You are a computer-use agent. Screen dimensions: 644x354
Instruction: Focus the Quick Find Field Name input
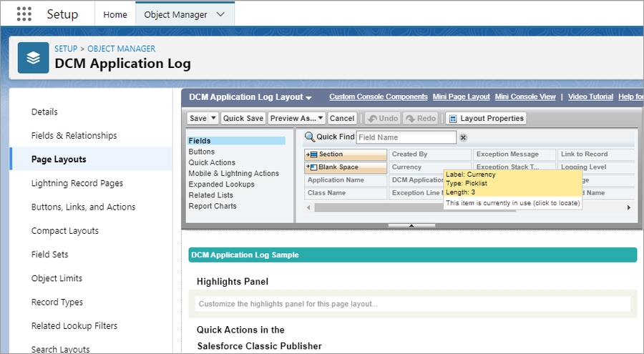[406, 137]
